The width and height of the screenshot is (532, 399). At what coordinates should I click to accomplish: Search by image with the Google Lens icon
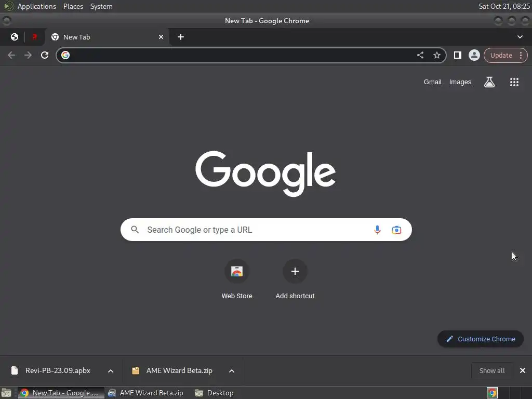pos(396,230)
